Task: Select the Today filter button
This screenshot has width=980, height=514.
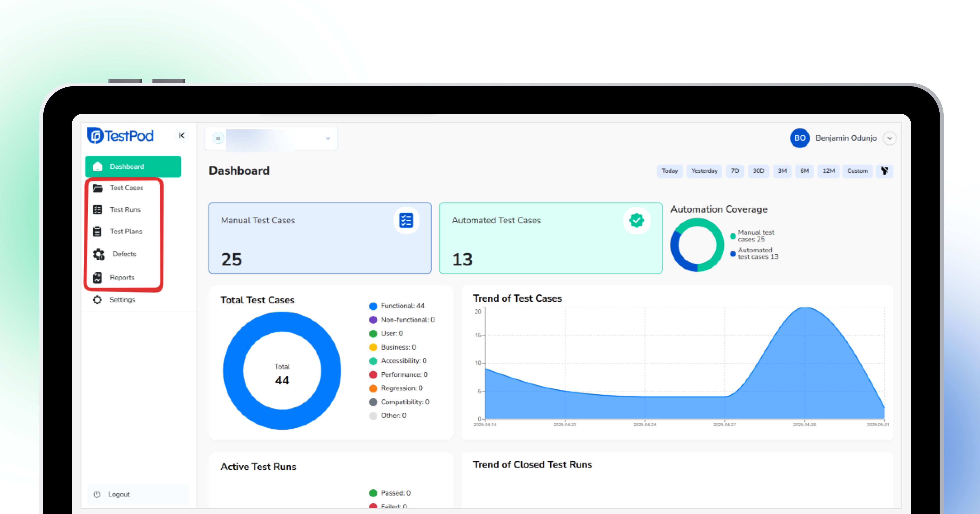Action: [x=670, y=171]
